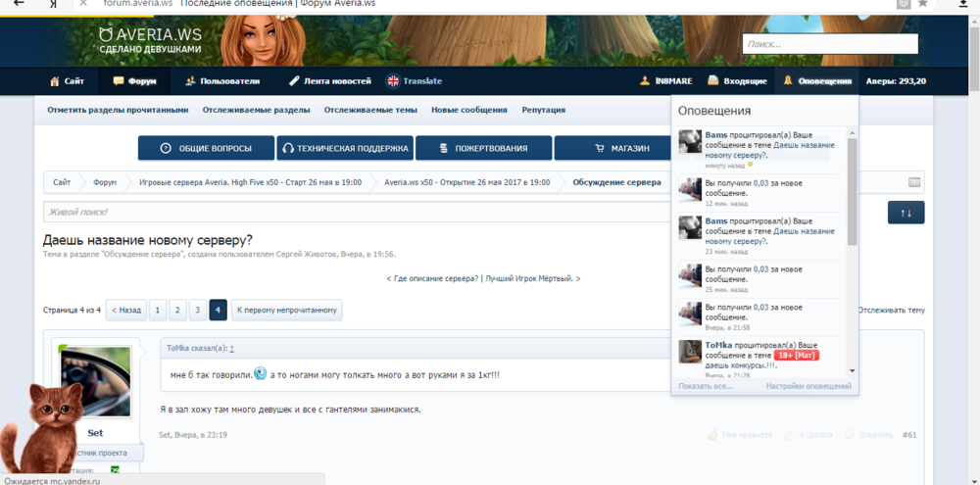Go to page 2
The width and height of the screenshot is (980, 485).
(x=178, y=310)
